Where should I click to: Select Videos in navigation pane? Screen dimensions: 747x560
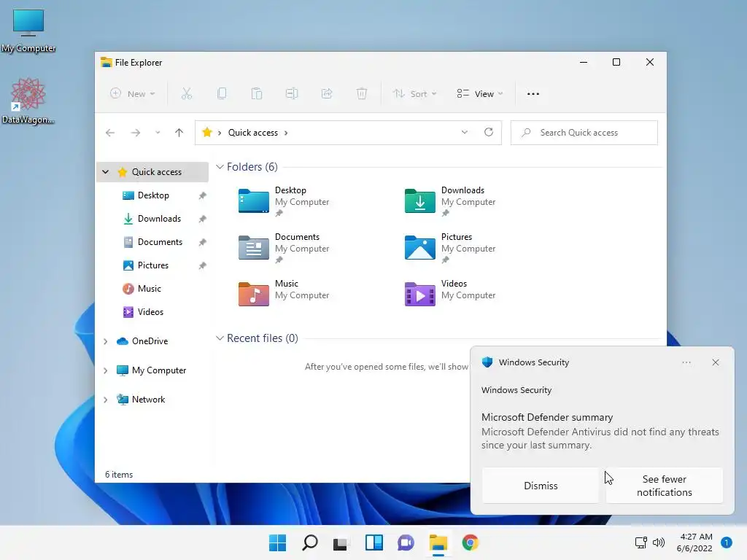point(150,312)
